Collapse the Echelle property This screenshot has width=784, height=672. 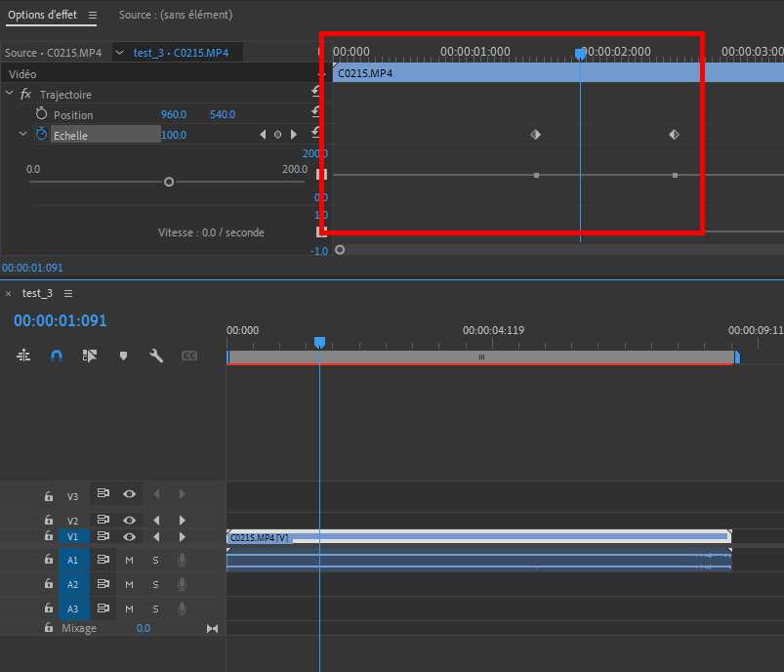(x=22, y=134)
